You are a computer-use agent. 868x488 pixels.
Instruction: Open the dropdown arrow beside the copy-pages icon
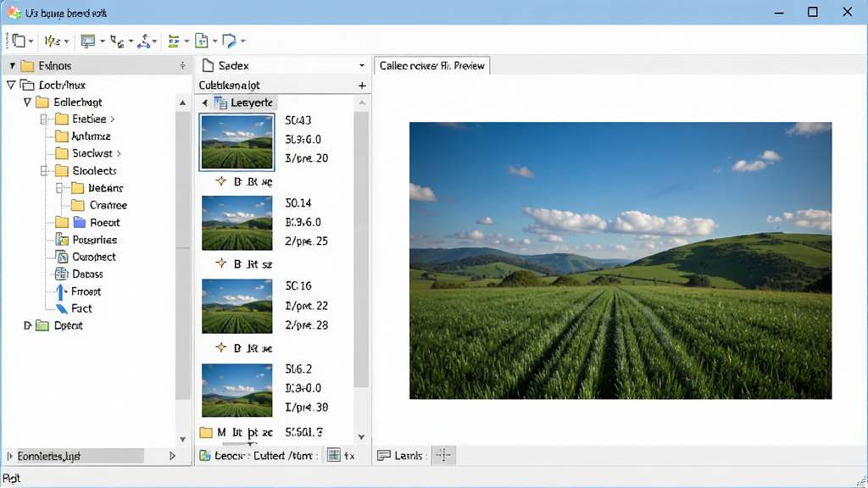pyautogui.click(x=31, y=42)
